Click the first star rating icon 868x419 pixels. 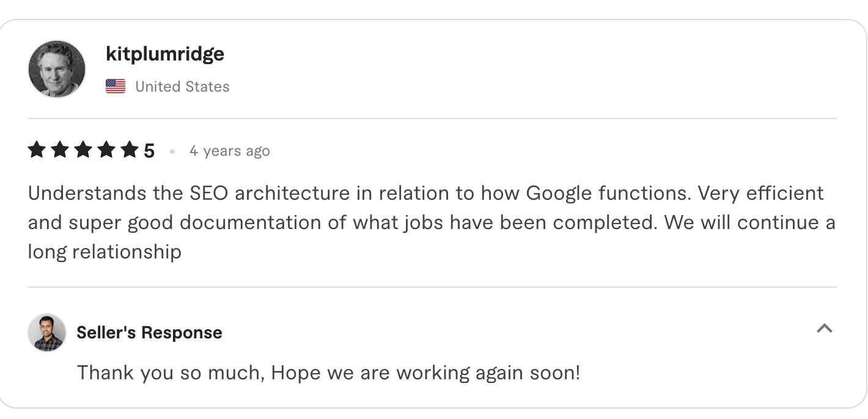coord(37,149)
